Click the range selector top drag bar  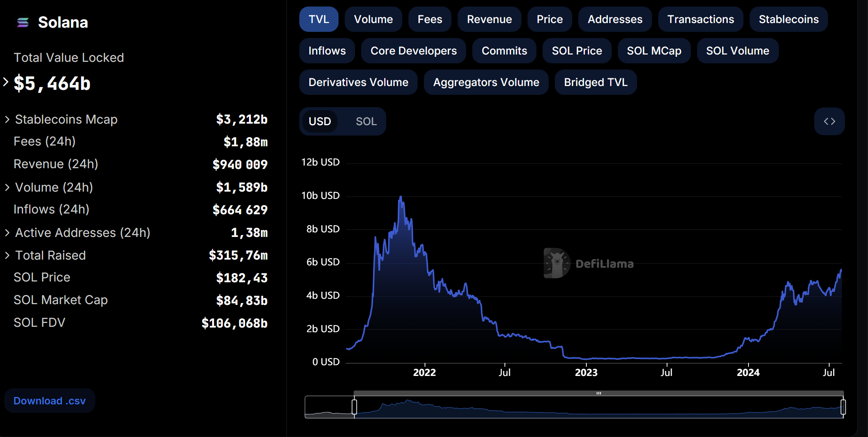click(x=599, y=393)
